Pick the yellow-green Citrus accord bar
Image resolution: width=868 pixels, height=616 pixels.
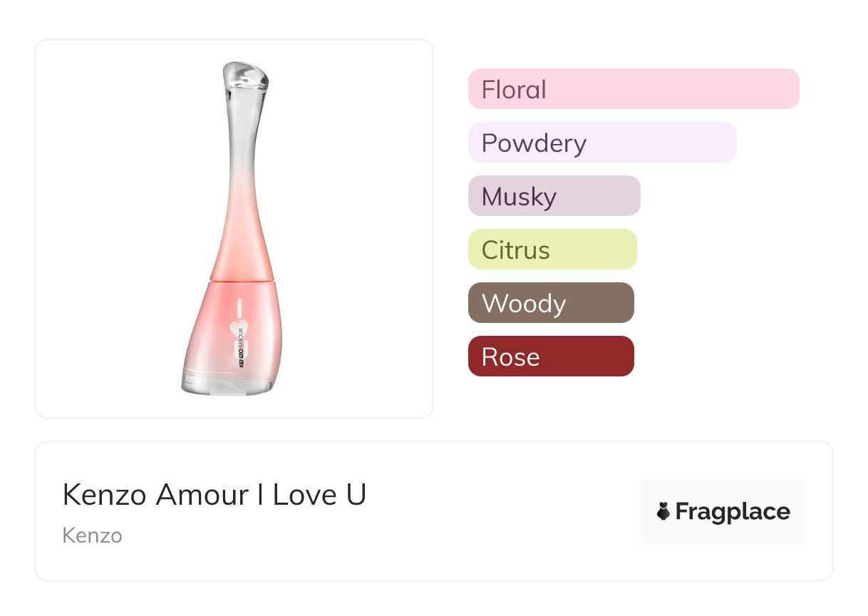tap(552, 250)
